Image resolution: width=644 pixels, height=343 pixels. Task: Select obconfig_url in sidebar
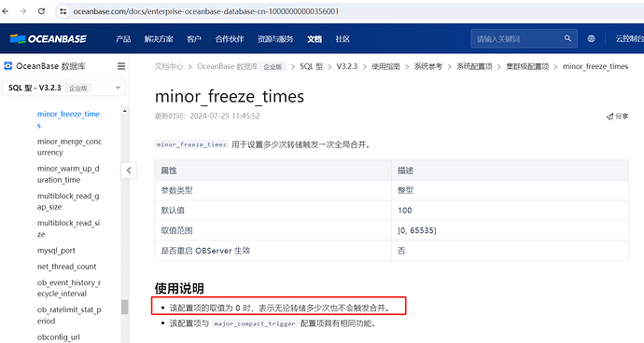pyautogui.click(x=58, y=336)
